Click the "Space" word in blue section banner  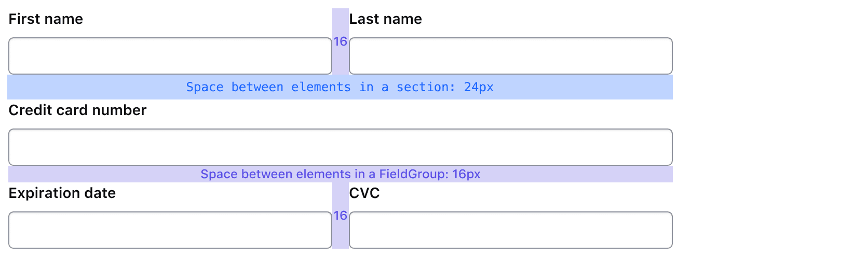[205, 87]
